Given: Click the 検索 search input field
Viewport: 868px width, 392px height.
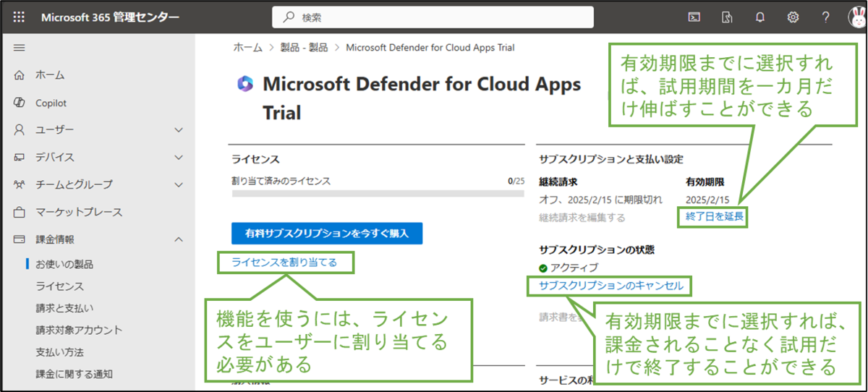Looking at the screenshot, I should [433, 17].
